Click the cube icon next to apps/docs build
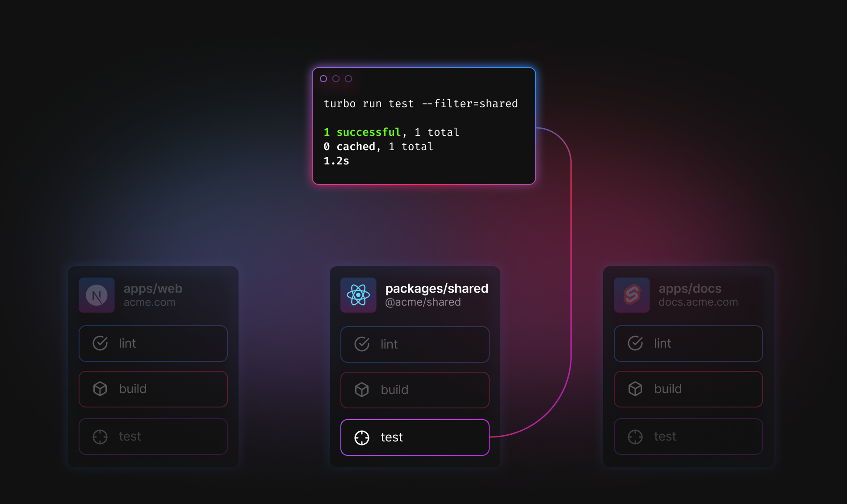 pyautogui.click(x=635, y=389)
